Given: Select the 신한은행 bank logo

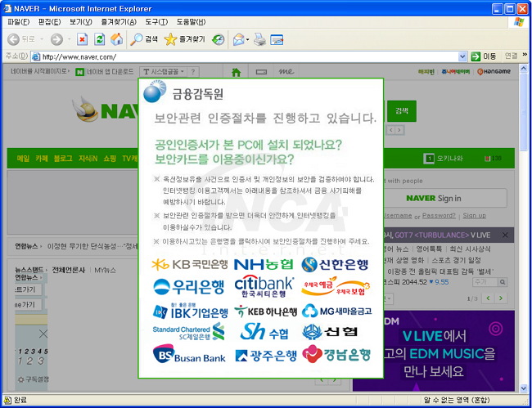Looking at the screenshot, I should pyautogui.click(x=335, y=264).
